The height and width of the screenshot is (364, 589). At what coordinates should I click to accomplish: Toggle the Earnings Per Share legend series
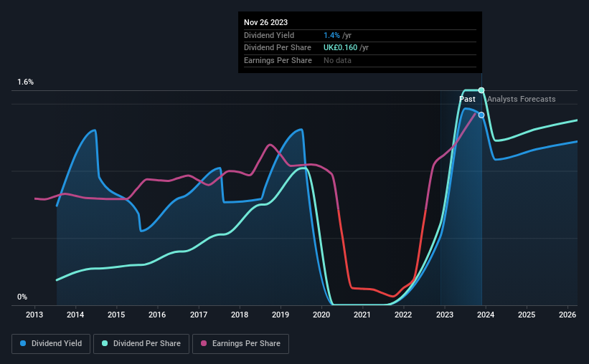click(240, 344)
